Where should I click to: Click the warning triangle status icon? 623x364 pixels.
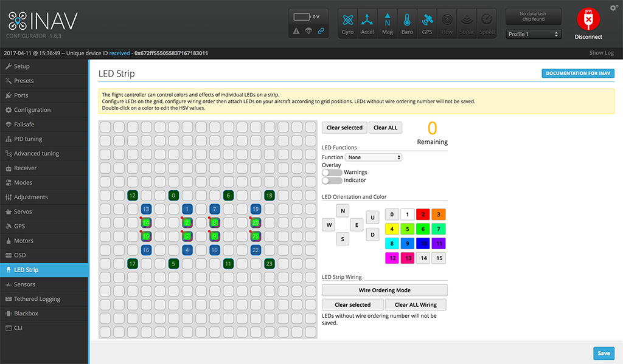tap(296, 31)
